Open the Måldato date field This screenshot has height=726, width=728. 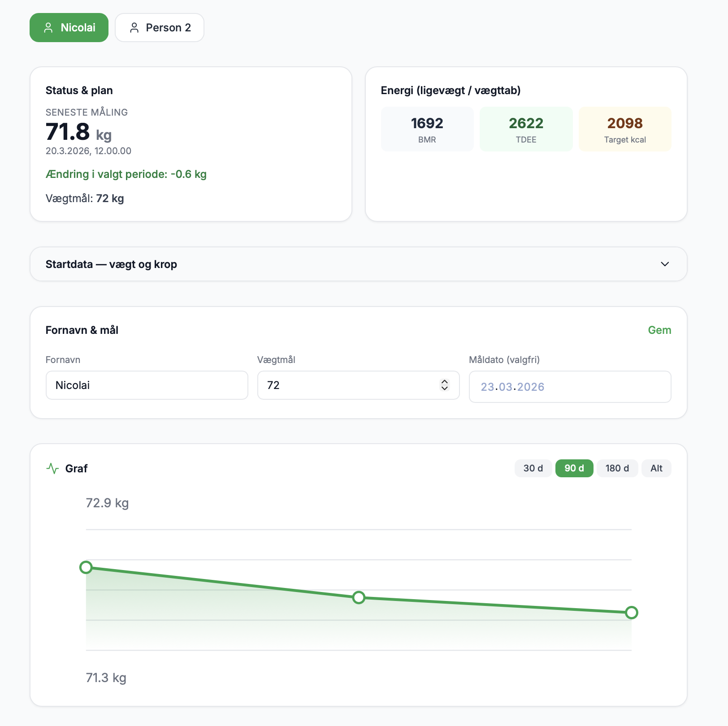569,387
